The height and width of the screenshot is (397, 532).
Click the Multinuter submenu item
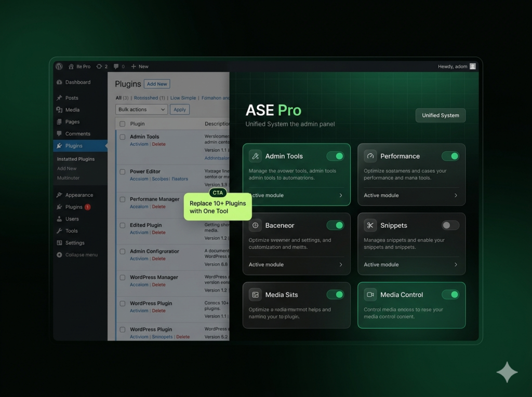tap(68, 177)
